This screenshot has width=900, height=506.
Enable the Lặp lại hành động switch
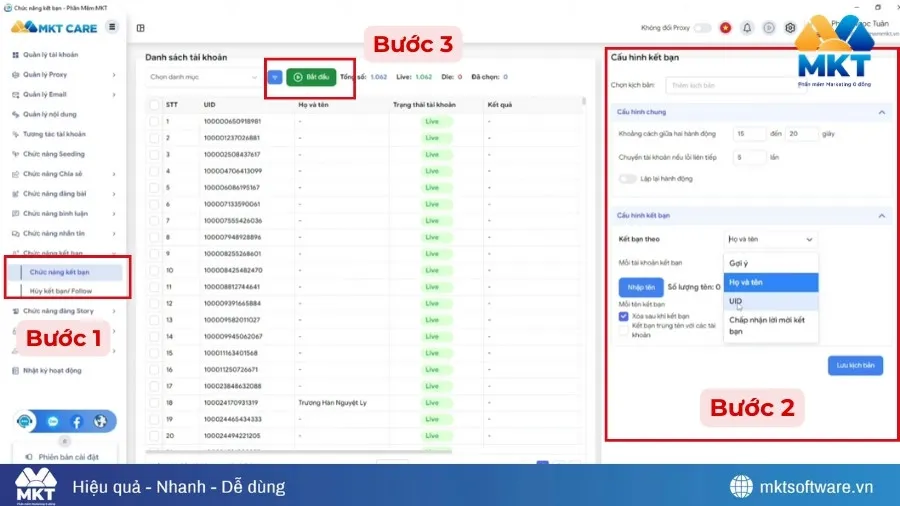[627, 179]
